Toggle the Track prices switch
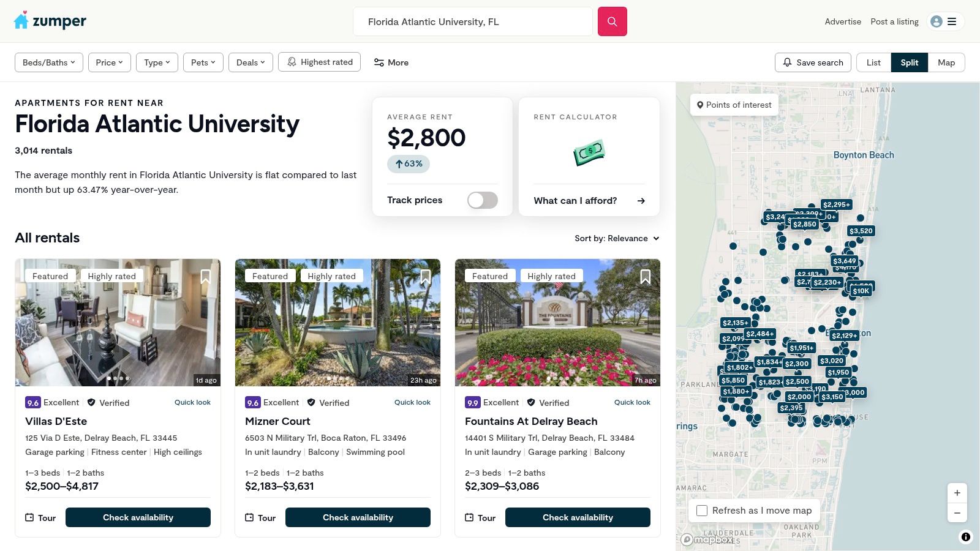Screen dimensions: 980x551 coord(483,200)
